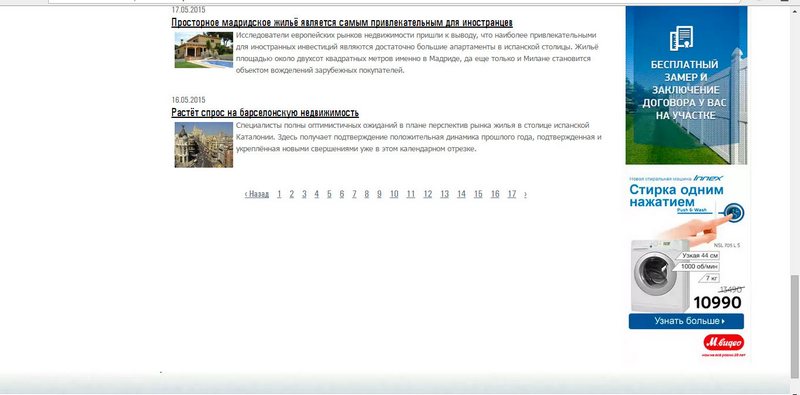Open the Barcelona real estate demand headline
Viewport: 800px width, 395px height.
[265, 112]
